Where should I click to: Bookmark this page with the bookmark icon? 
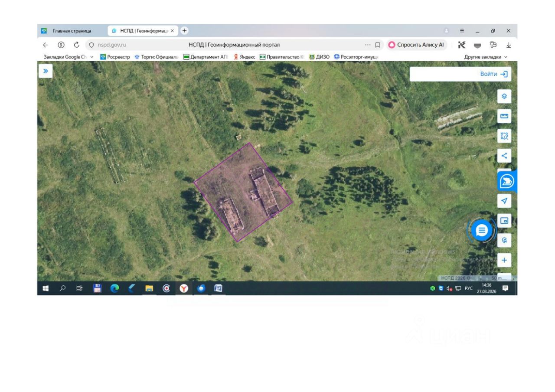378,45
